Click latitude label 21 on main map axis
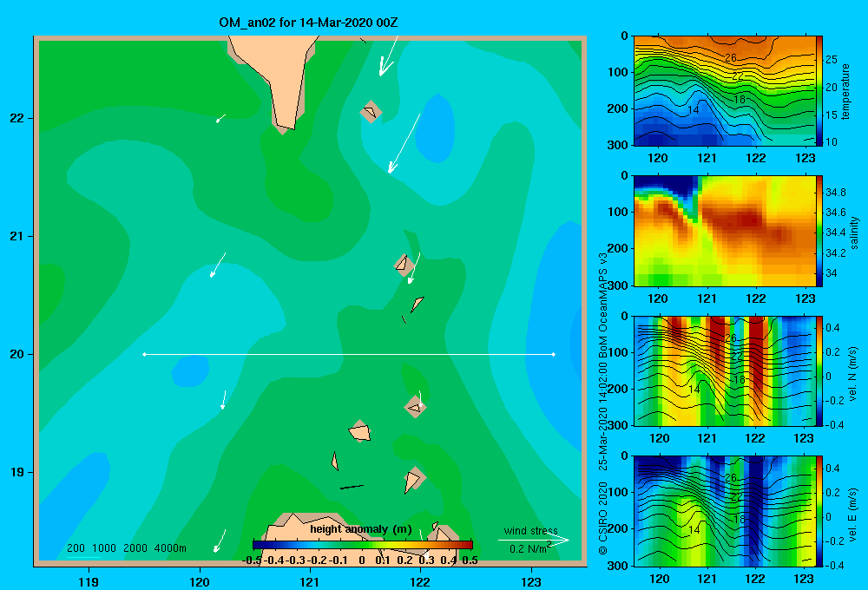868x590 pixels. click(x=17, y=236)
